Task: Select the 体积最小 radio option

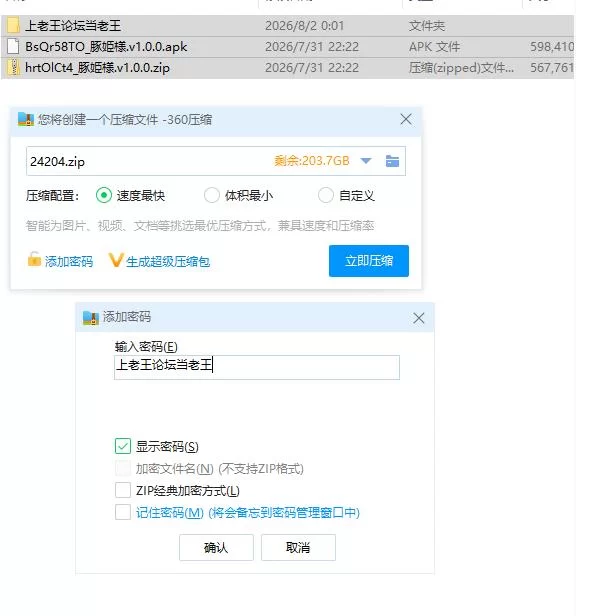Action: [x=212, y=195]
